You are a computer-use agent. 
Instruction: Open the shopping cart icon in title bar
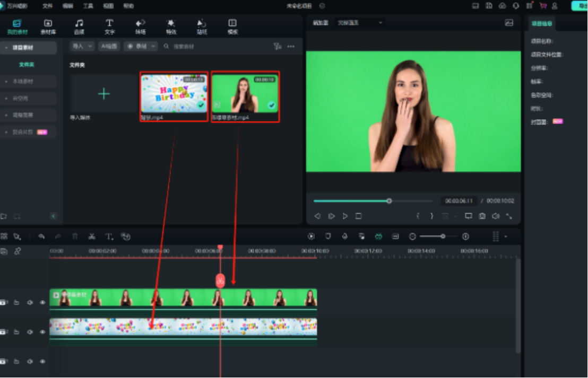(x=543, y=6)
